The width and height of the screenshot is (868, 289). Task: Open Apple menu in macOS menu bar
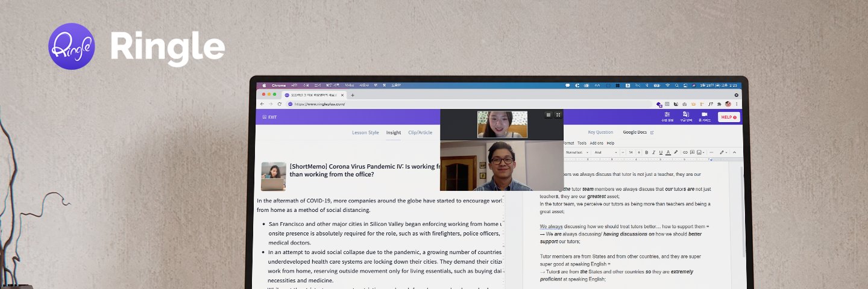point(264,85)
